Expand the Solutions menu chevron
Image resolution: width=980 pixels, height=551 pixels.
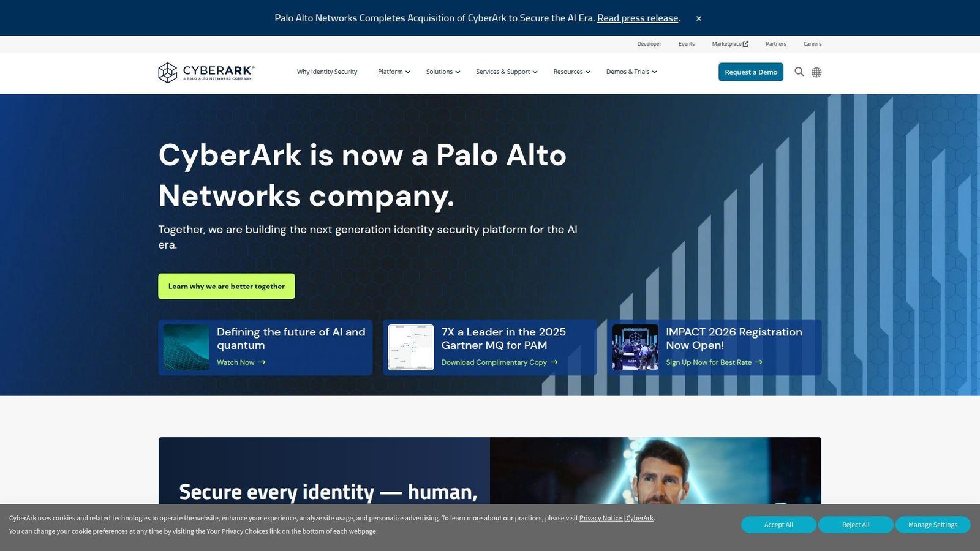pos(458,72)
